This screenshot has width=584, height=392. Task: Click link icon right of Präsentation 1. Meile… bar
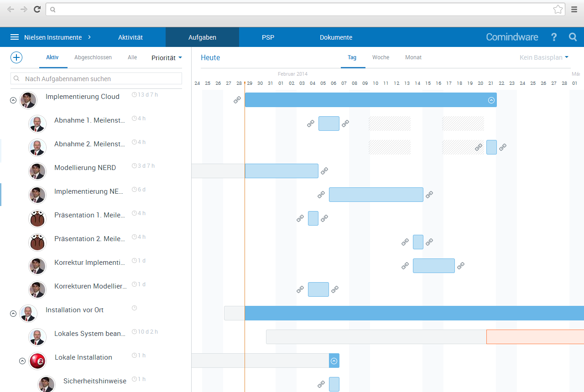[324, 218]
